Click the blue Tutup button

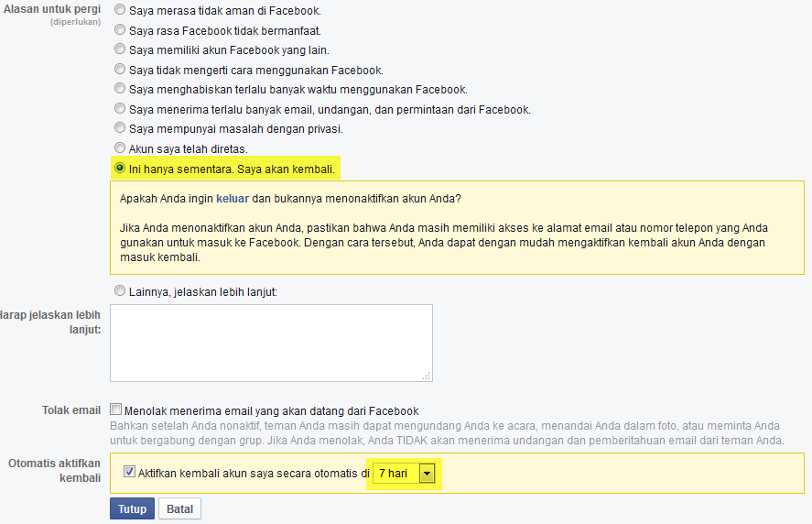[x=132, y=509]
